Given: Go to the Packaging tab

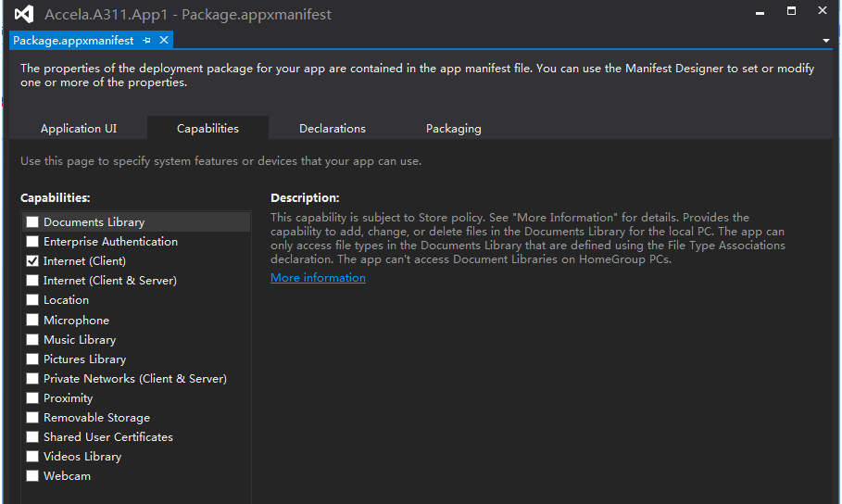Looking at the screenshot, I should point(453,129).
